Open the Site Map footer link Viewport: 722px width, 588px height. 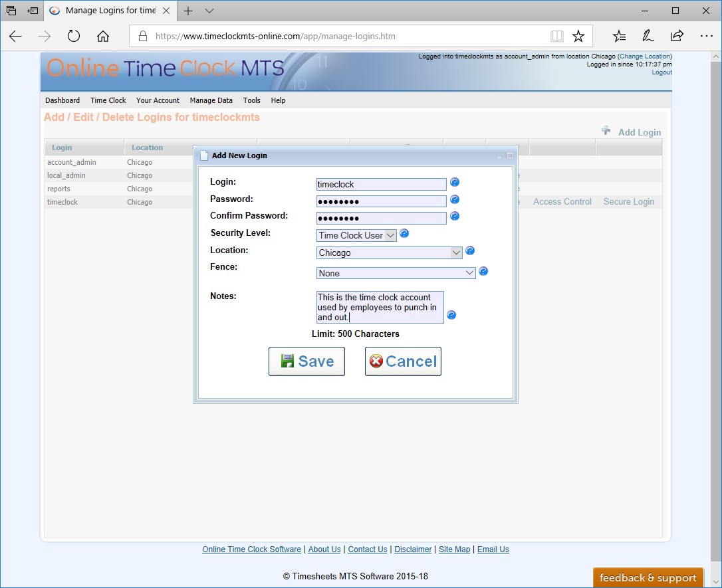(x=455, y=549)
